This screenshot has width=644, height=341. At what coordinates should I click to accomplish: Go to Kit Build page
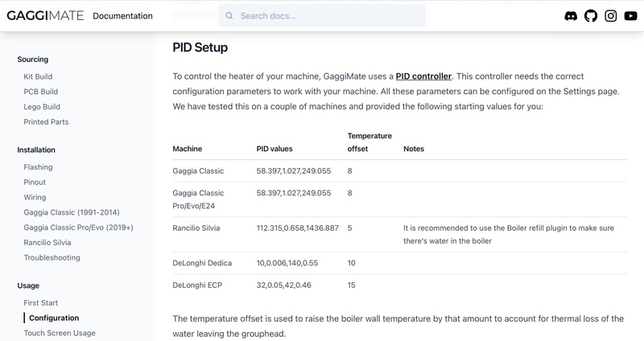38,76
